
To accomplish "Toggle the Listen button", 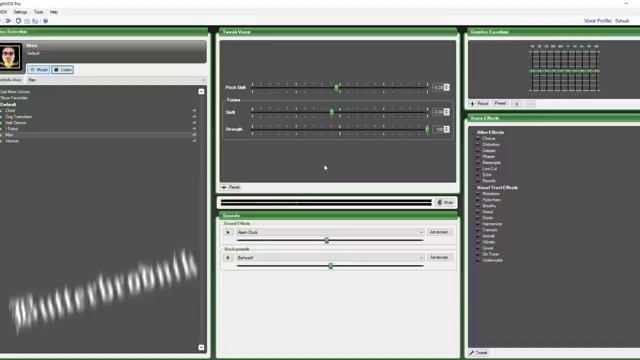I will tap(62, 70).
